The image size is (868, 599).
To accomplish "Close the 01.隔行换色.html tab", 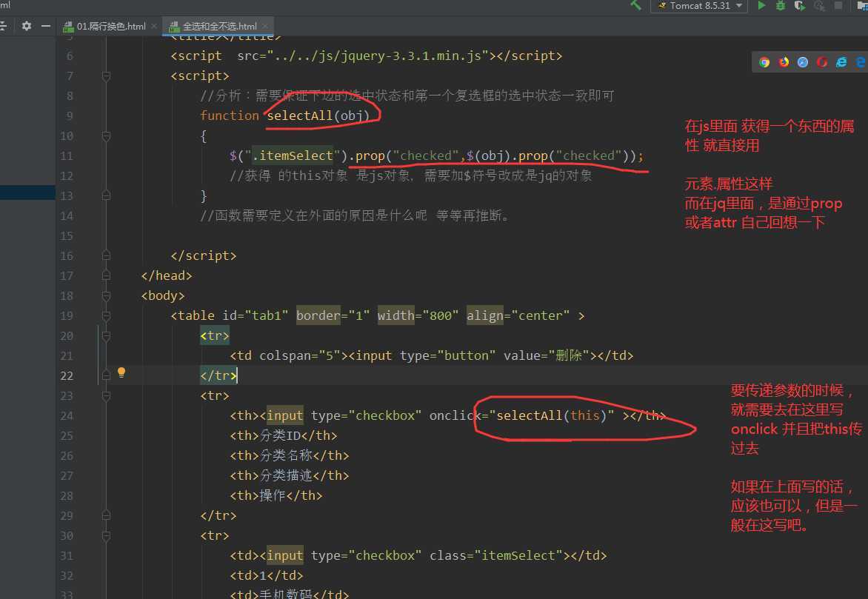I will (x=155, y=26).
